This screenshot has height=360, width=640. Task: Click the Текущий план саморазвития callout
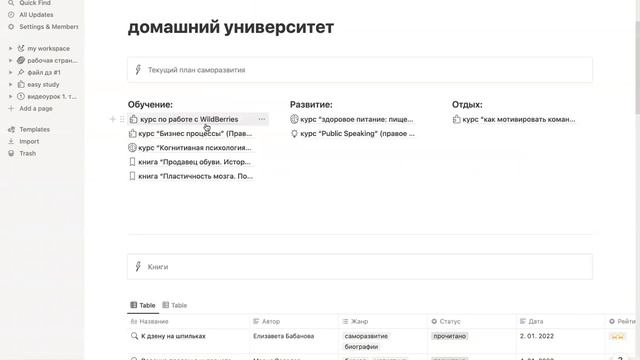tap(360, 70)
